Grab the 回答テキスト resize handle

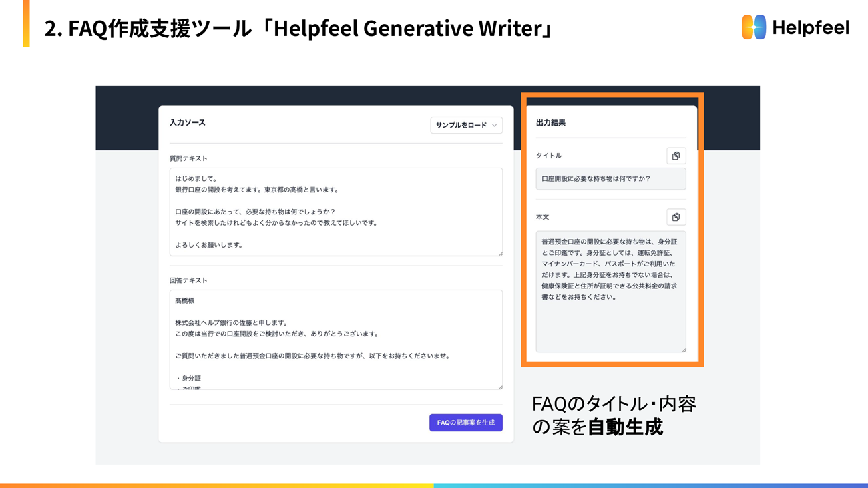tap(499, 387)
